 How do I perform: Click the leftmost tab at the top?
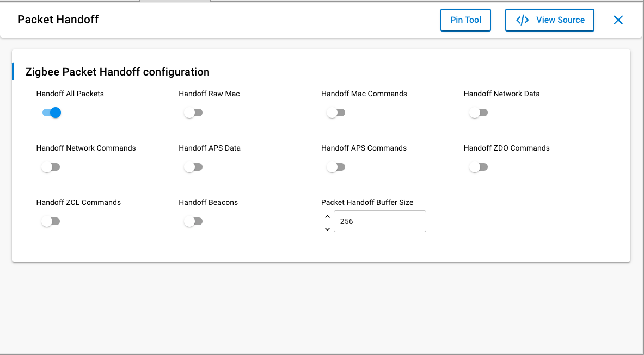tap(30, 2)
